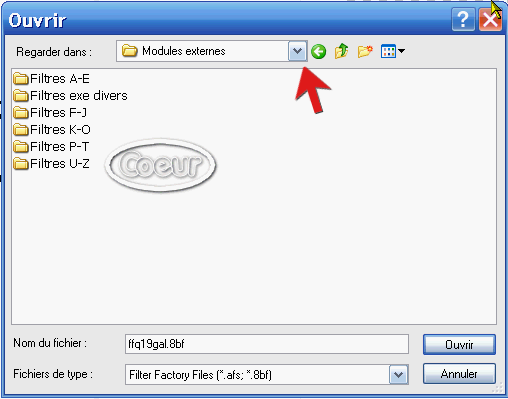Viewport: 508px width, 399px height.
Task: Click the Nom du fichier text field
Action: 267,344
